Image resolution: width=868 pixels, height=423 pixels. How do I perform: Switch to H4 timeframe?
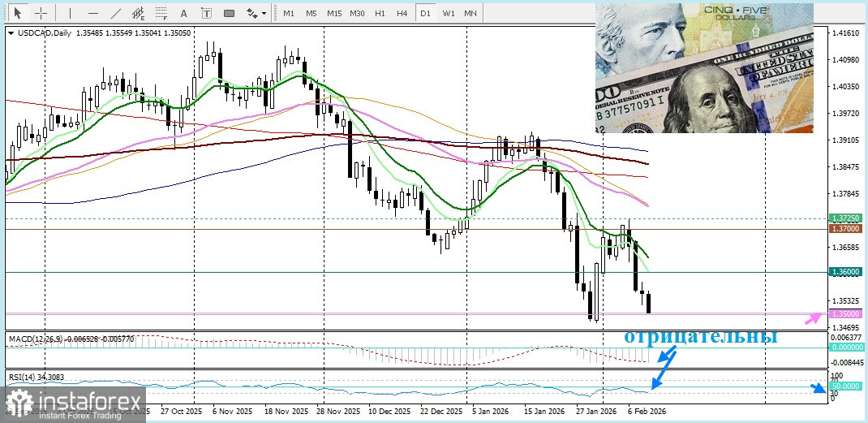click(x=402, y=13)
